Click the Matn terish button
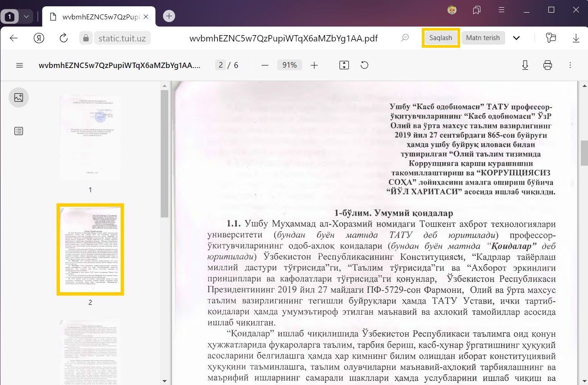 tap(483, 38)
